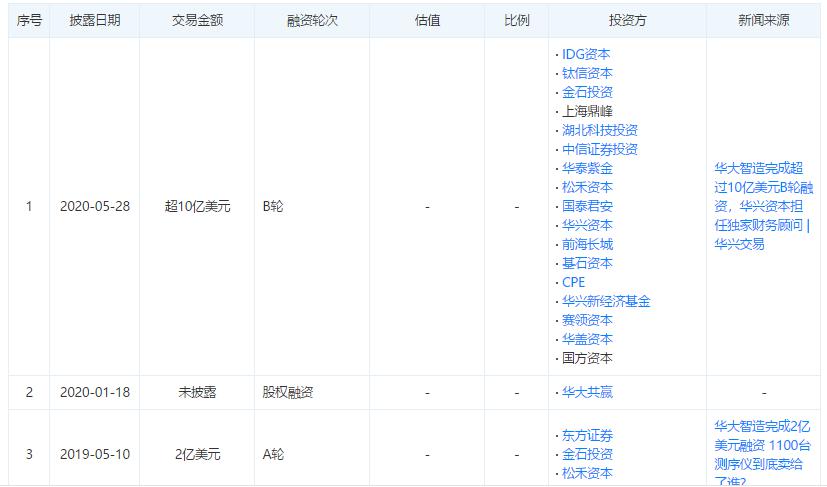827x487 pixels.
Task: Open the 钛信资本 investor link
Action: click(587, 73)
